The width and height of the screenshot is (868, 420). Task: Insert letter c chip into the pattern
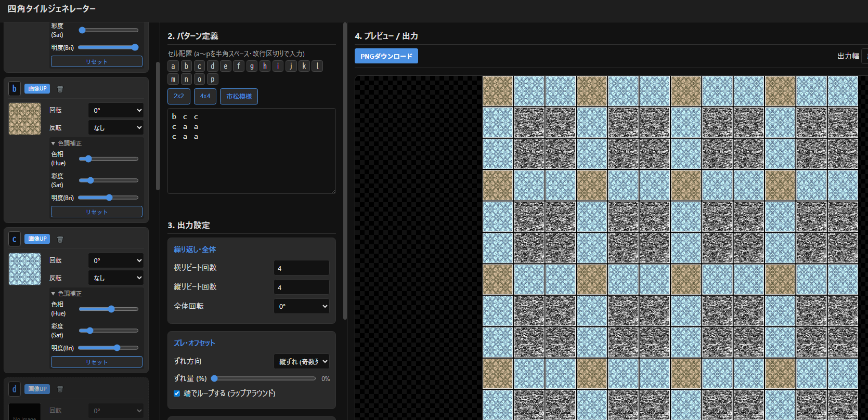(x=199, y=66)
